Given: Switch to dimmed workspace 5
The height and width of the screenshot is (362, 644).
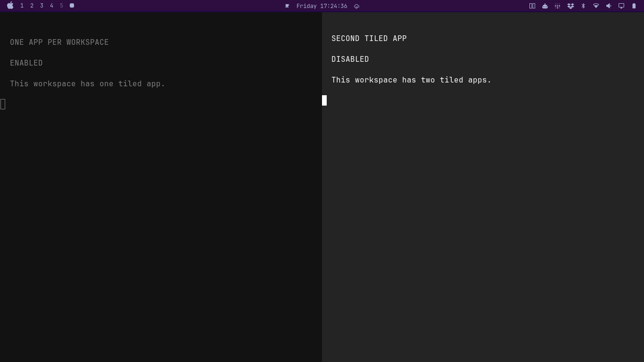Looking at the screenshot, I should (x=61, y=6).
